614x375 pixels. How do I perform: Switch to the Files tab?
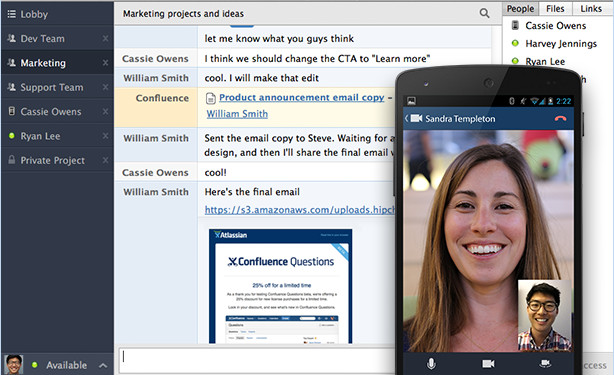555,9
